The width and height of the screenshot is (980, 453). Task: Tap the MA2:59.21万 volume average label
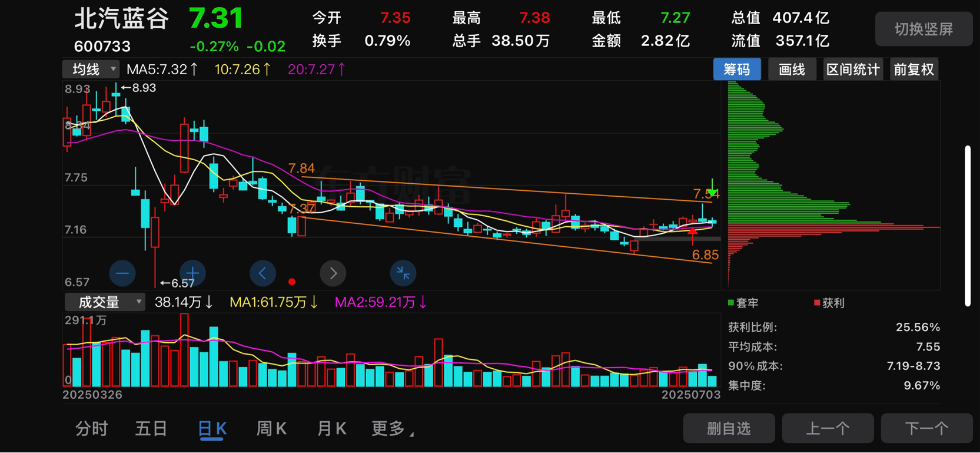click(381, 302)
